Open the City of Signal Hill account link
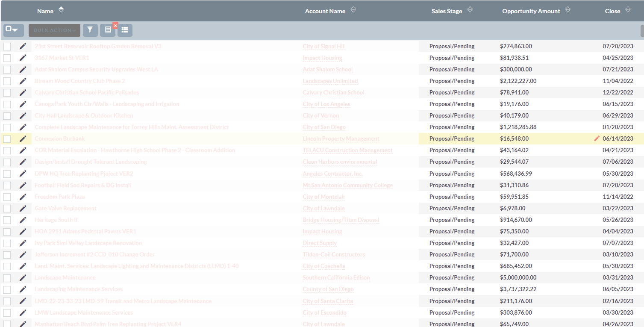This screenshot has height=327, width=644. [x=323, y=46]
